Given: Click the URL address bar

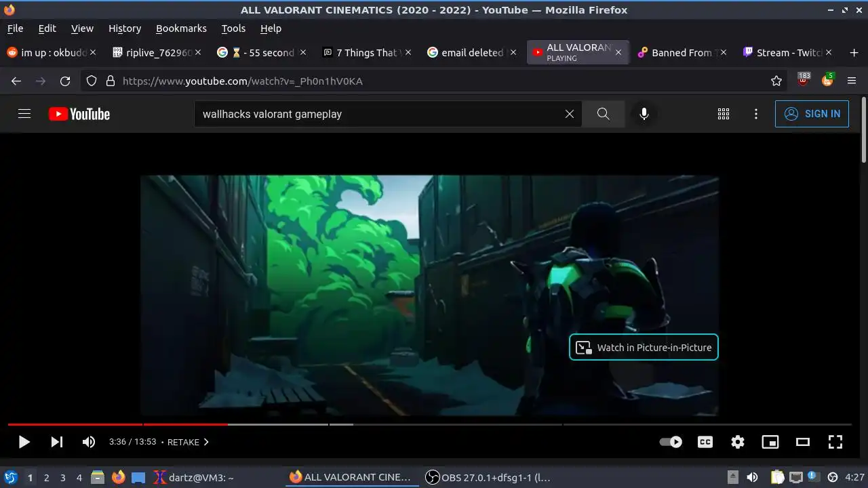Looking at the screenshot, I should pyautogui.click(x=434, y=81).
